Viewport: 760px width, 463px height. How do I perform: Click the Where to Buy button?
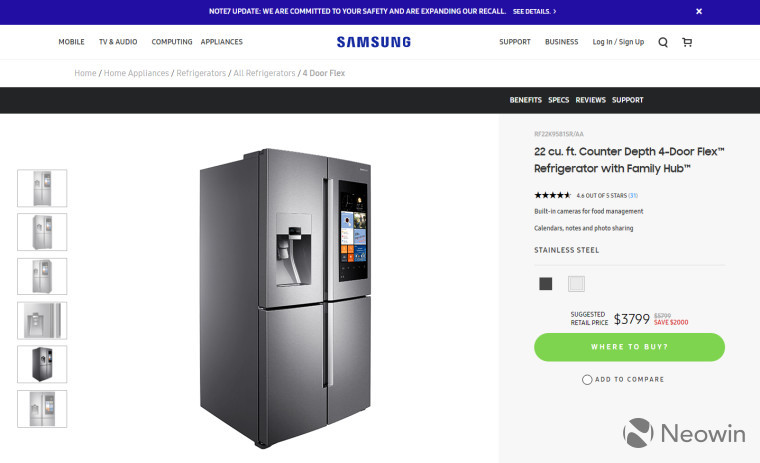[629, 347]
